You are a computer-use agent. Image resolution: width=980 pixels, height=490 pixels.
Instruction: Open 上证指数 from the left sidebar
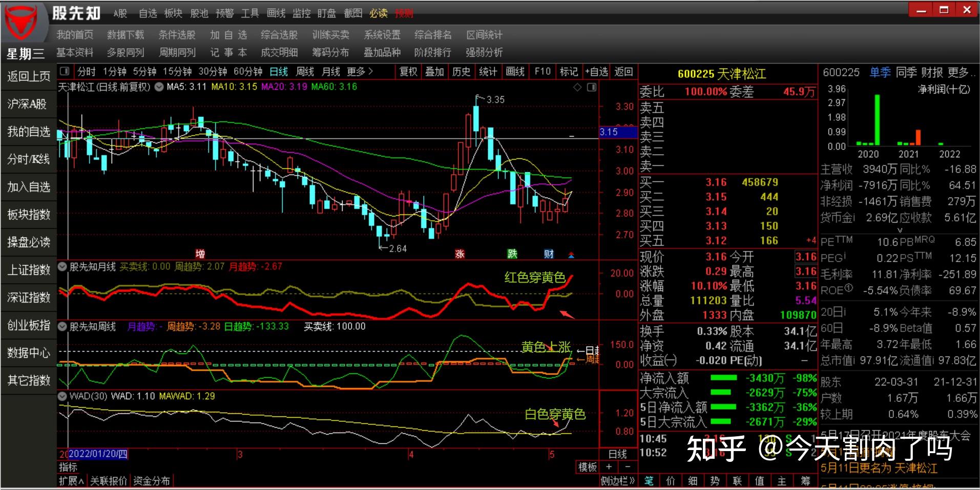point(29,270)
